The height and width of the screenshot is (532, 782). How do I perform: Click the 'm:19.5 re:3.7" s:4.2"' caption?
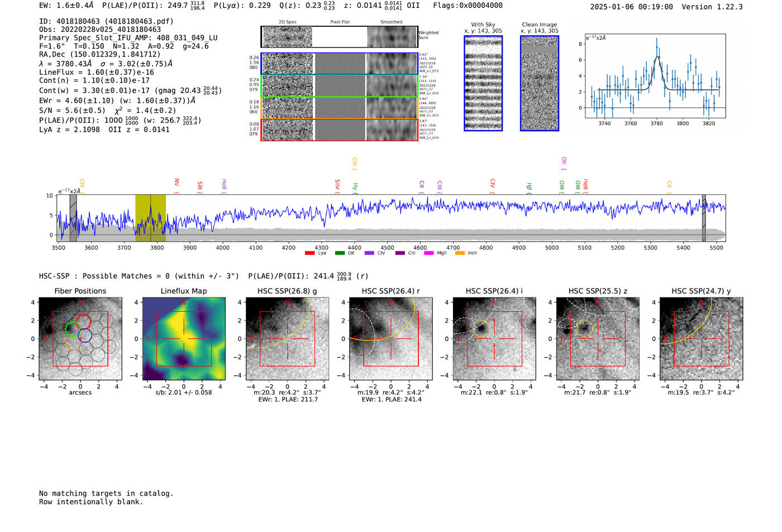pyautogui.click(x=702, y=392)
